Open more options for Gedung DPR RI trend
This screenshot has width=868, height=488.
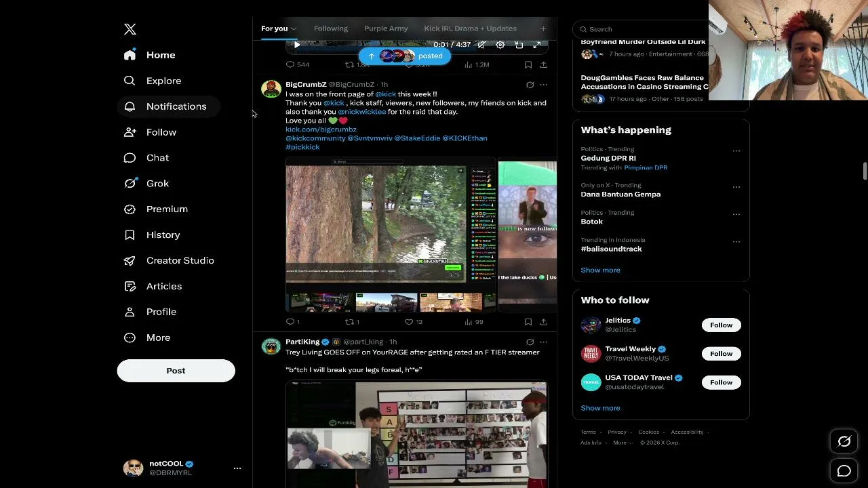736,151
